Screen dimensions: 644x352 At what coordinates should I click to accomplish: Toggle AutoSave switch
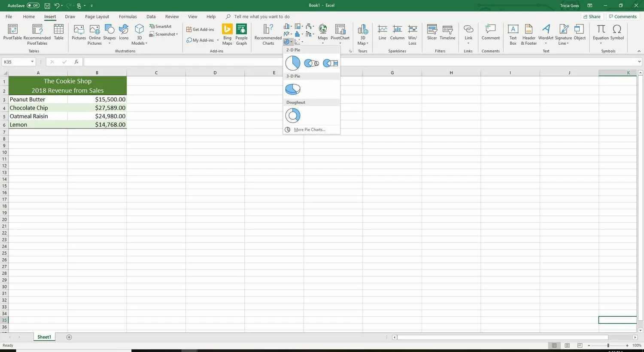click(x=33, y=6)
